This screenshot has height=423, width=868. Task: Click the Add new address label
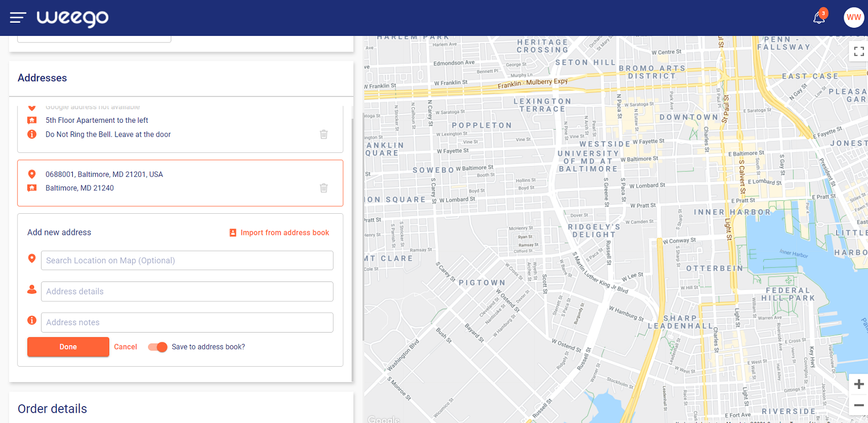tap(59, 233)
